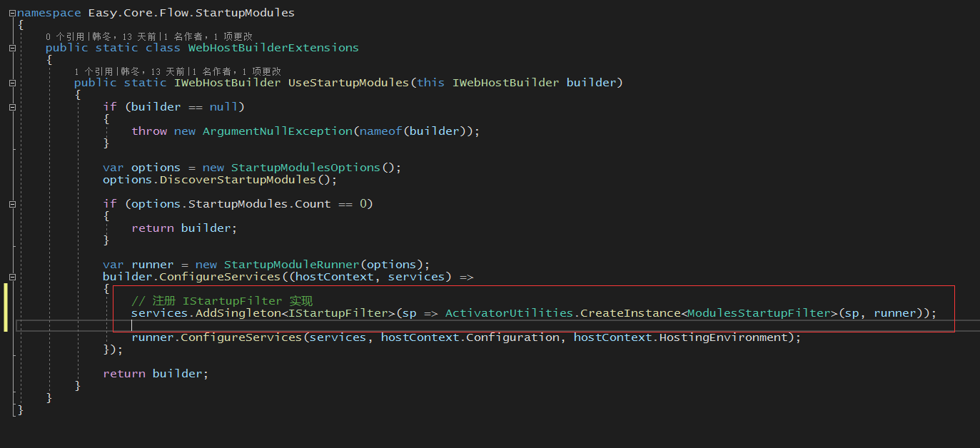Open '0 个引用' CodeLens above the class

tap(63, 36)
